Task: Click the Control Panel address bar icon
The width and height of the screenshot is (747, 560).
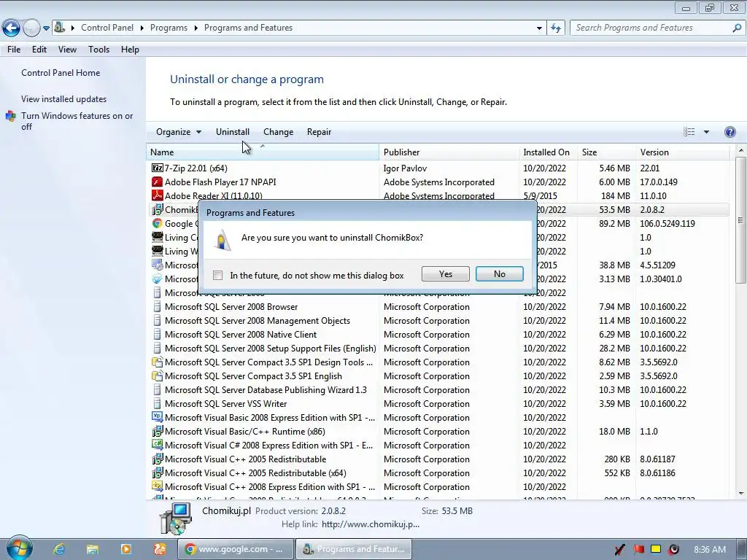Action: [x=60, y=28]
